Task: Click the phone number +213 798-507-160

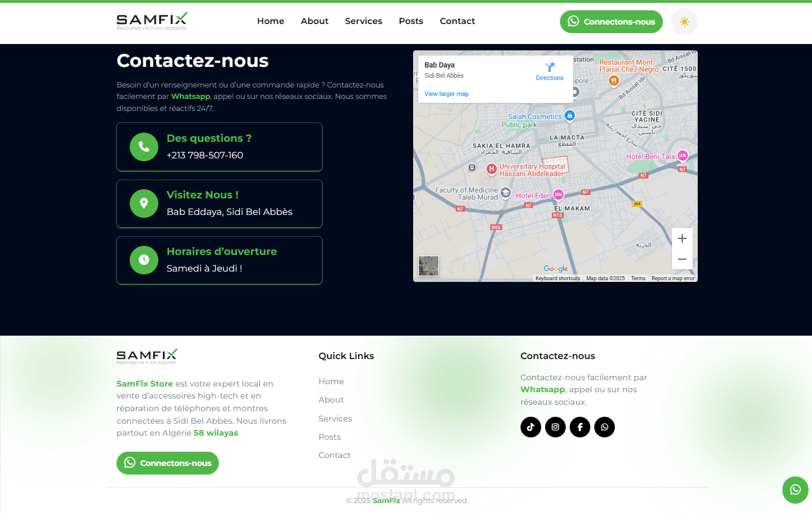Action: click(x=205, y=155)
